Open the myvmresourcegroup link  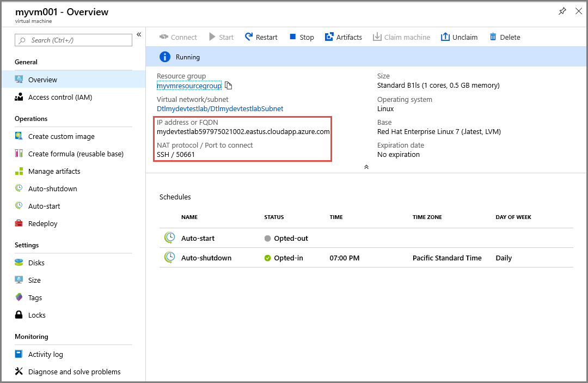189,86
